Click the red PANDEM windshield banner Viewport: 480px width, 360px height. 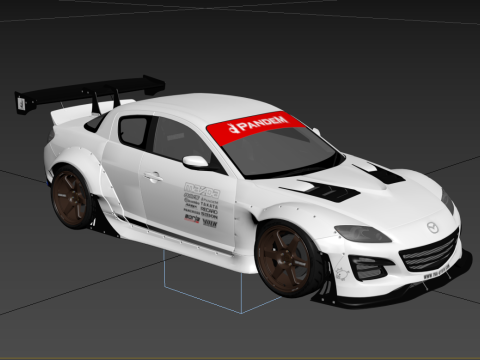pyautogui.click(x=256, y=128)
